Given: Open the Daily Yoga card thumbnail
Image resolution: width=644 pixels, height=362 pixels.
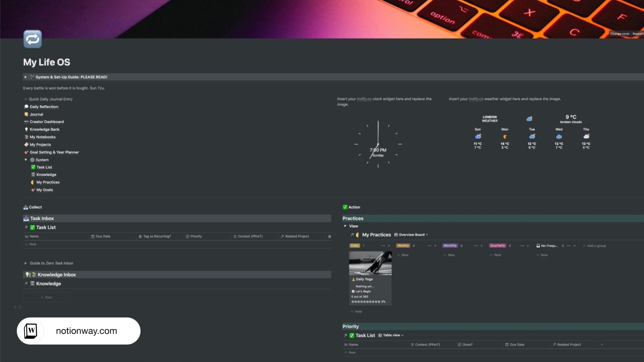Looking at the screenshot, I should point(370,263).
